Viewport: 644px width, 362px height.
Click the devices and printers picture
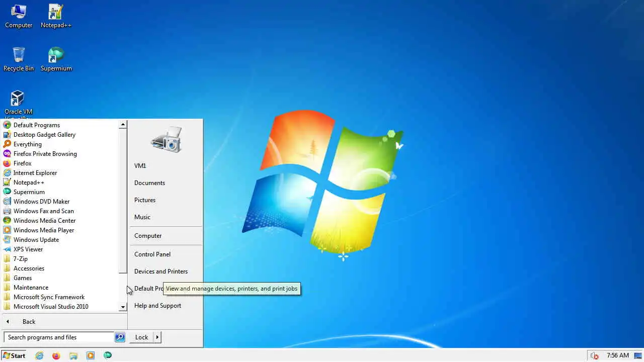pyautogui.click(x=166, y=139)
